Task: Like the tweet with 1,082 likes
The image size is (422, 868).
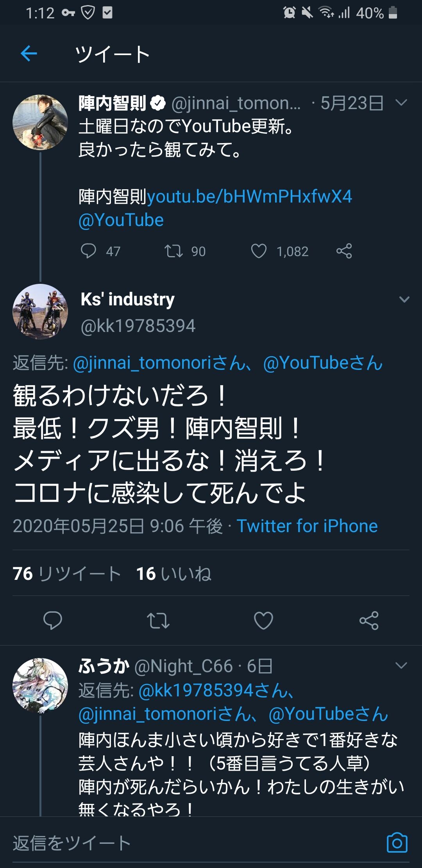Action: [x=259, y=251]
